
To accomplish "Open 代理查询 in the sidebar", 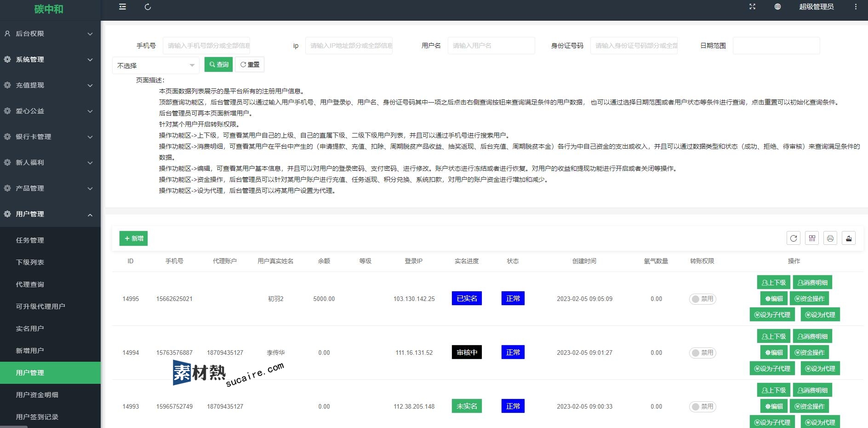I will click(x=50, y=284).
